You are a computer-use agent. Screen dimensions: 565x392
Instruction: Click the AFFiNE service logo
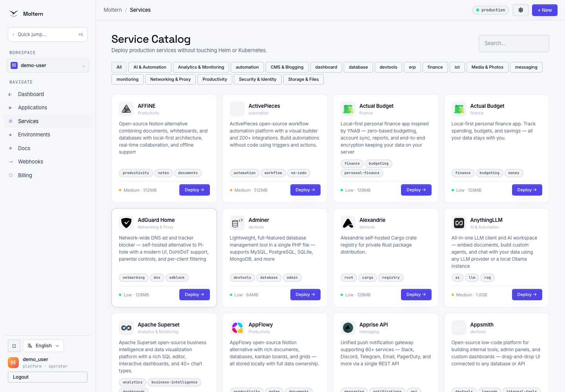(126, 109)
